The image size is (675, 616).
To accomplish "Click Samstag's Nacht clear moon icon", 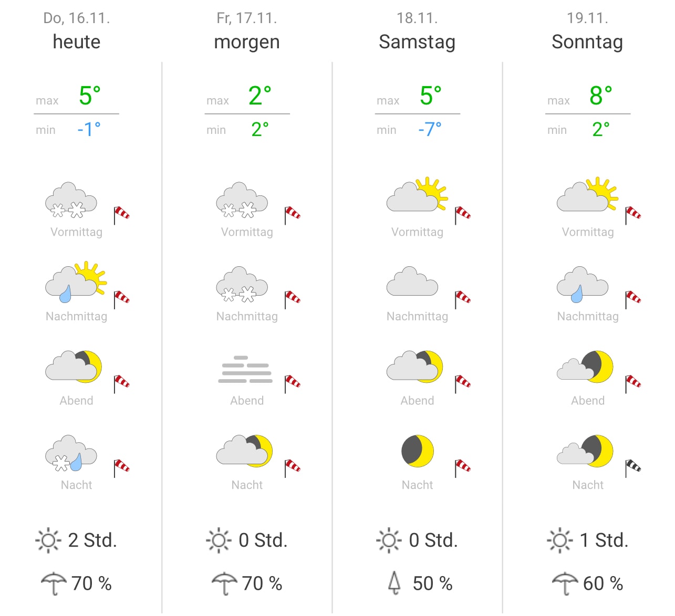I will (x=418, y=451).
